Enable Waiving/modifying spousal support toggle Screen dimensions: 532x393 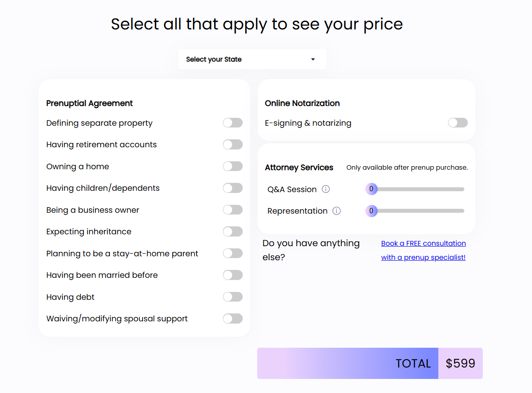pos(233,319)
